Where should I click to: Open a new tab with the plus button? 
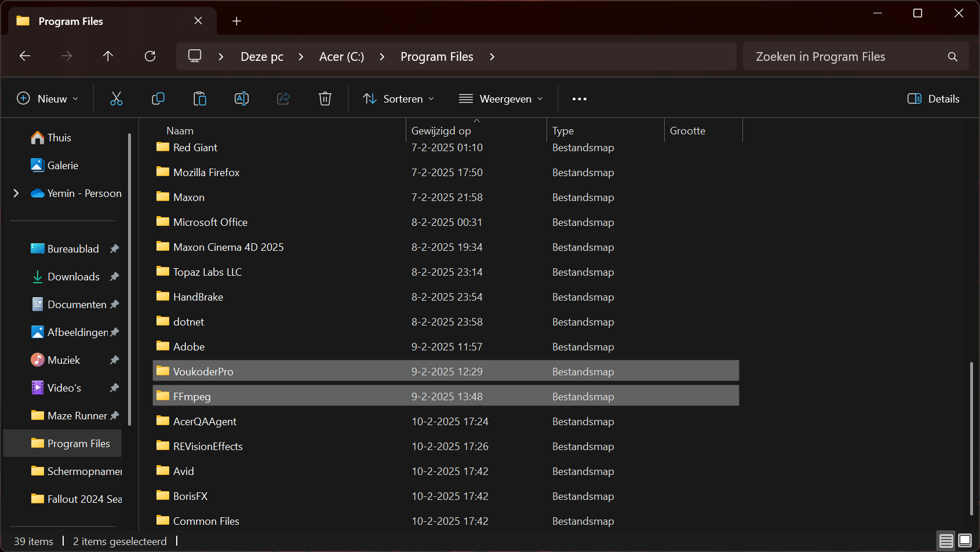point(236,21)
